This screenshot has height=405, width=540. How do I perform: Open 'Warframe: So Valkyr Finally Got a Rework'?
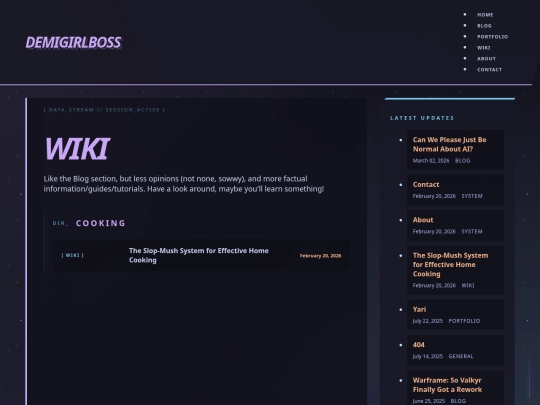pyautogui.click(x=447, y=385)
